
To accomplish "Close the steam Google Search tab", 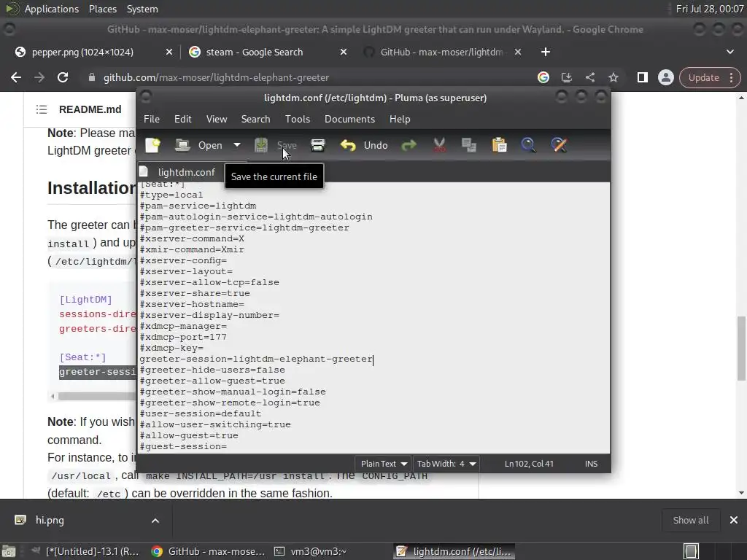I will 344,52.
